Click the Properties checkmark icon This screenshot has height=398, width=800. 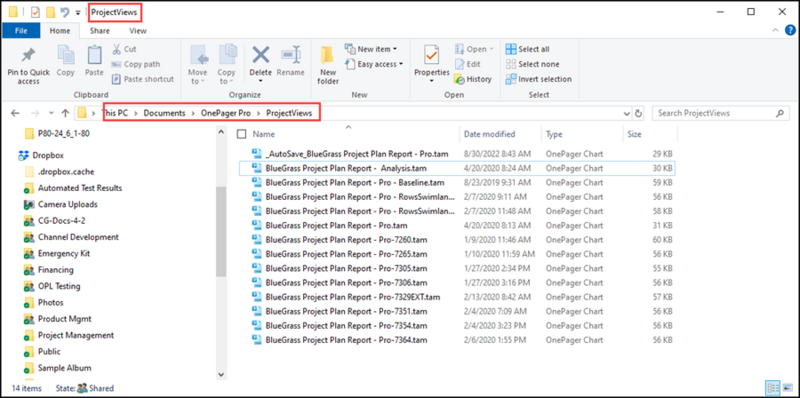[432, 55]
